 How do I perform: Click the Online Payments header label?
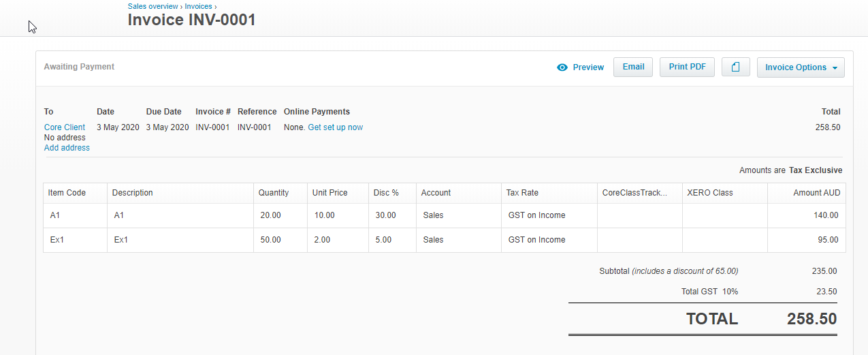[317, 112]
